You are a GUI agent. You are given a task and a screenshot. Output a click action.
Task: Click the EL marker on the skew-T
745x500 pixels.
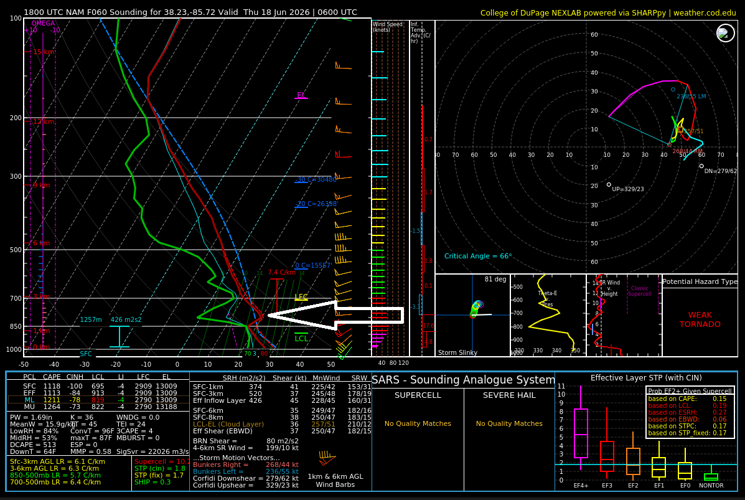(301, 95)
